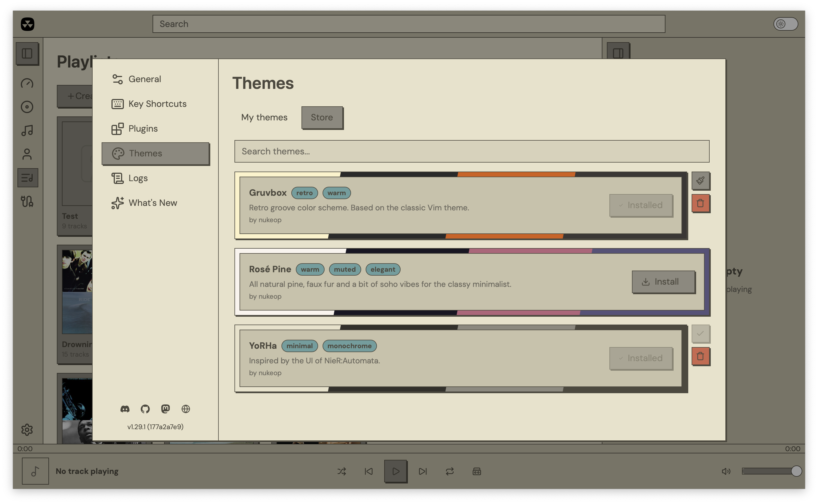This screenshot has width=818, height=504.
Task: Enable repeat mode
Action: tap(449, 471)
